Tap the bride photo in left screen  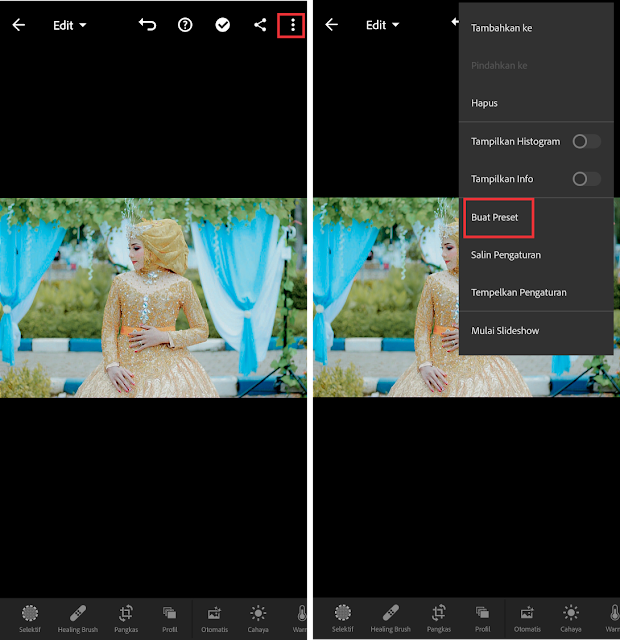pos(153,298)
